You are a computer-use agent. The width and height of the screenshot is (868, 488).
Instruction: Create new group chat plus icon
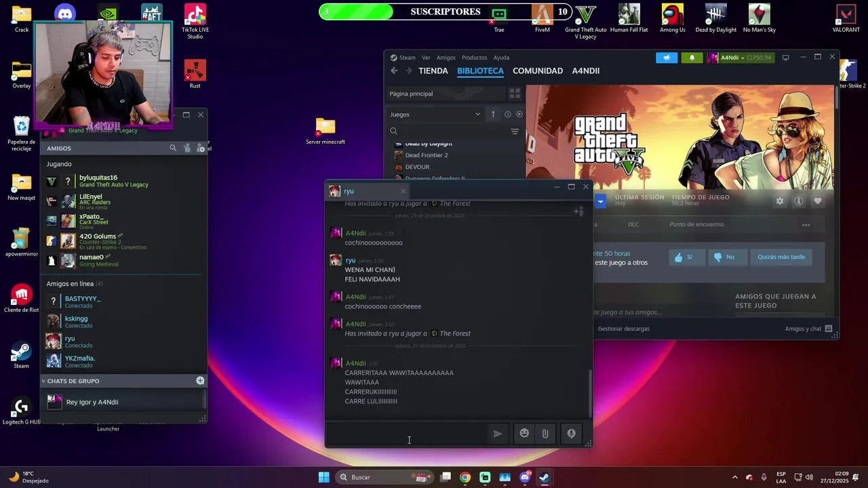point(200,381)
